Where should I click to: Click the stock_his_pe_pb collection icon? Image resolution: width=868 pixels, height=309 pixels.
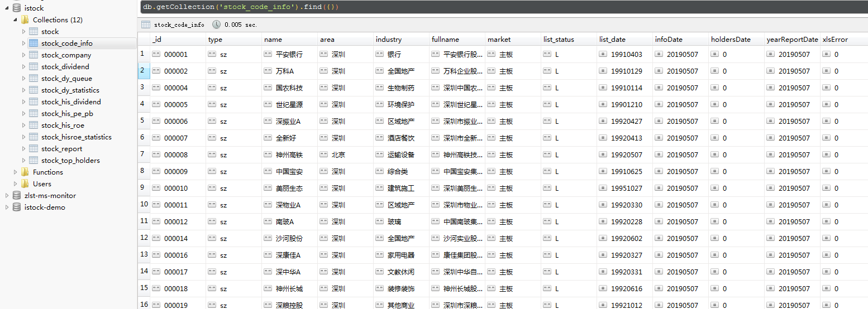click(x=34, y=113)
